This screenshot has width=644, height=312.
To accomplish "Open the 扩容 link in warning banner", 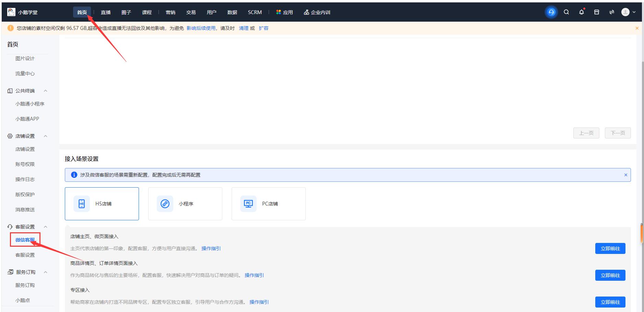I will pyautogui.click(x=264, y=28).
